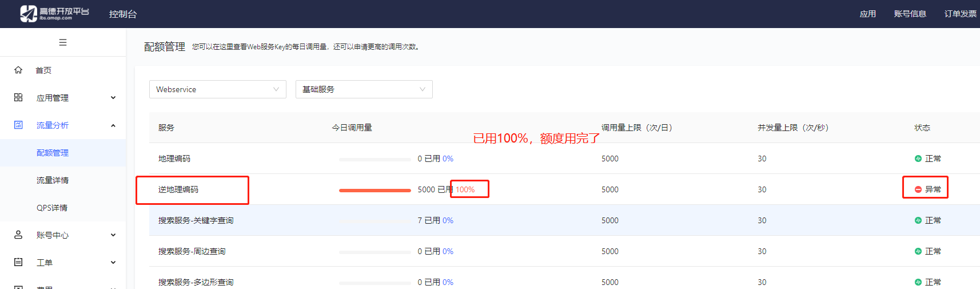The image size is (980, 289).
Task: Click the 地理编码 service name
Action: click(x=174, y=159)
